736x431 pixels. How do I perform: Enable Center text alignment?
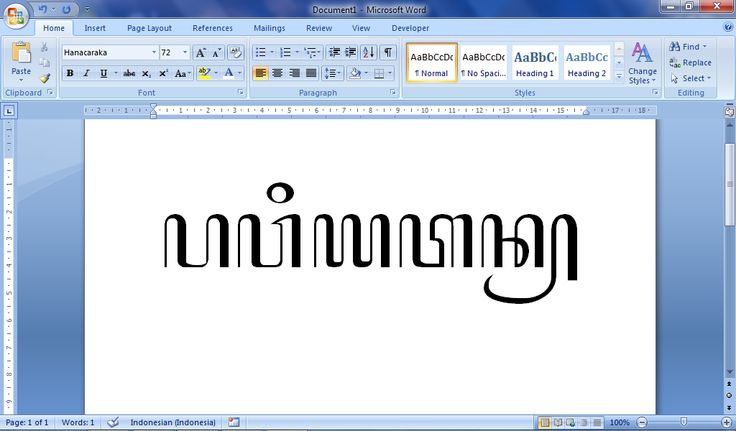click(278, 73)
